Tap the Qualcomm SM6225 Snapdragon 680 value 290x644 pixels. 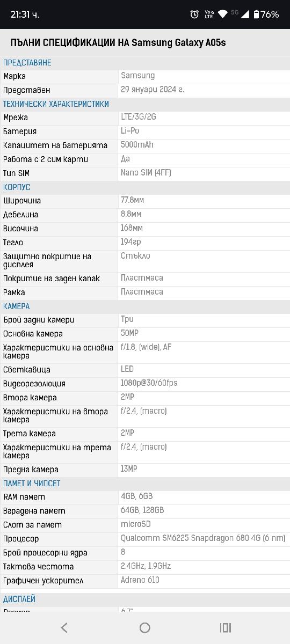(203, 538)
